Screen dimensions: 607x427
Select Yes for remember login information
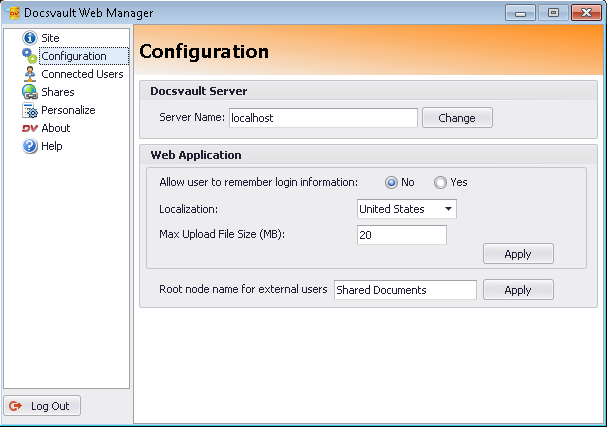pyautogui.click(x=440, y=182)
